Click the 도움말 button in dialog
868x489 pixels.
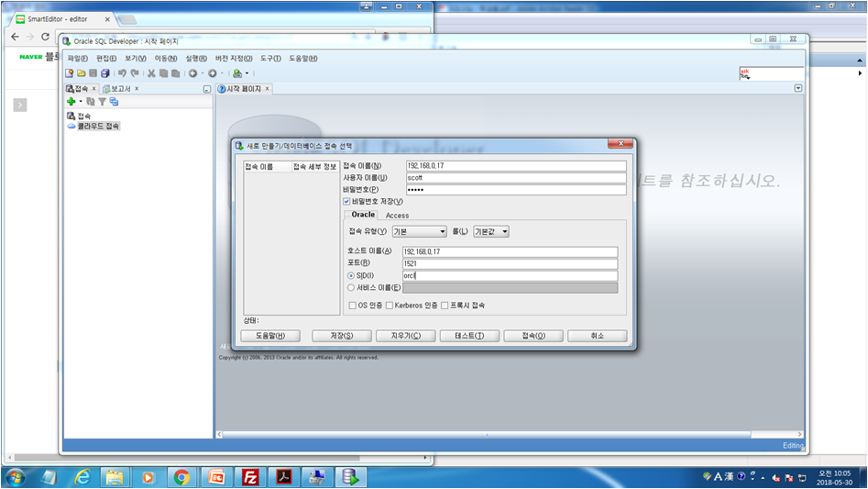(270, 336)
